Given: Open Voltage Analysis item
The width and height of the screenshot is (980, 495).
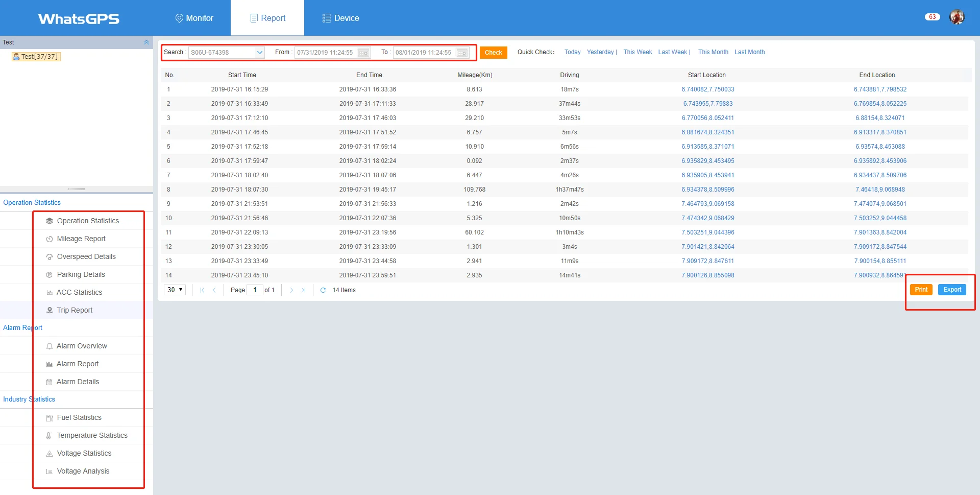Looking at the screenshot, I should pyautogui.click(x=83, y=471).
